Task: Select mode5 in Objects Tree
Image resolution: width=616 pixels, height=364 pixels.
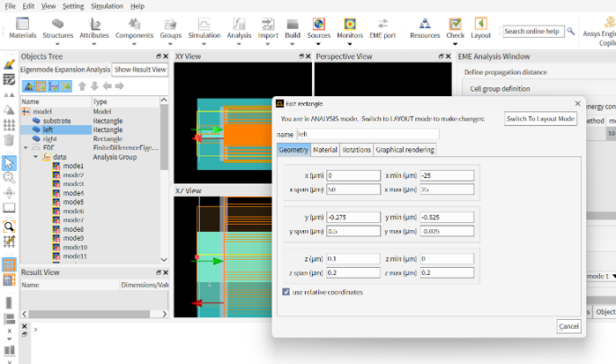Action: click(x=73, y=202)
